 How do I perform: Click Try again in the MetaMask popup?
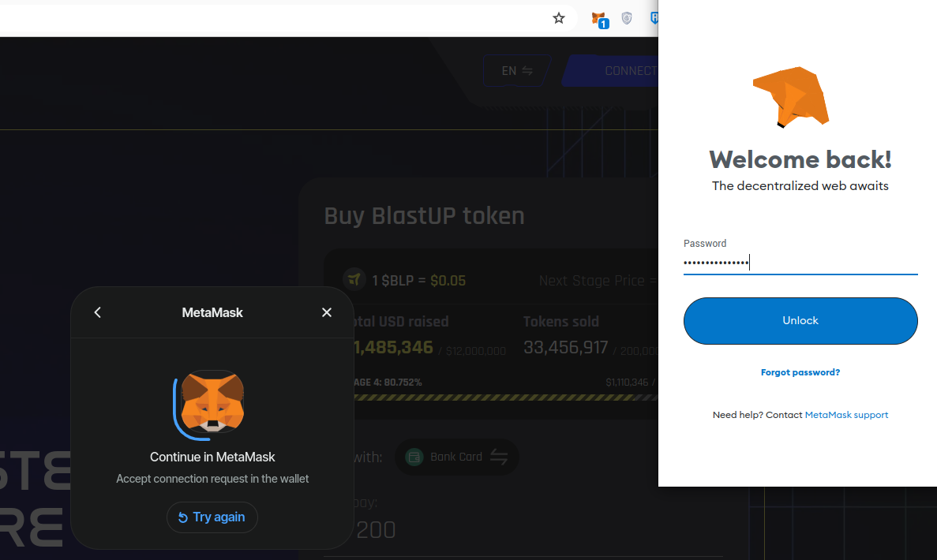tap(212, 517)
